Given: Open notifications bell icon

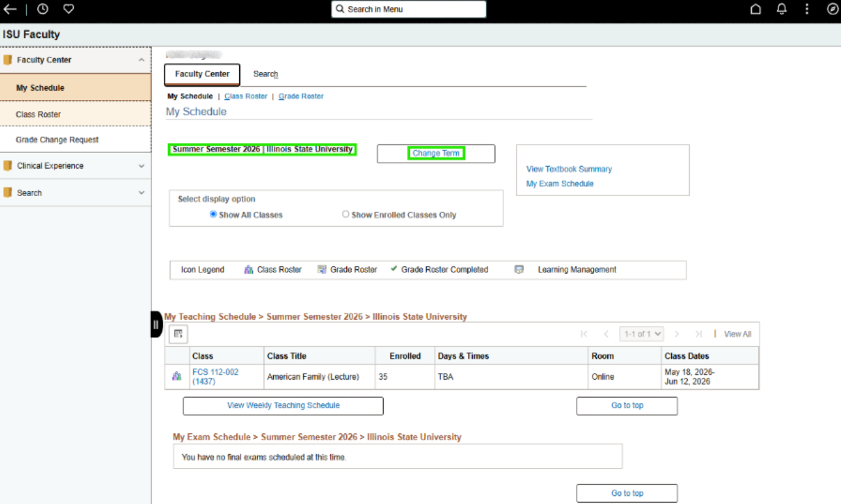Looking at the screenshot, I should 782,9.
